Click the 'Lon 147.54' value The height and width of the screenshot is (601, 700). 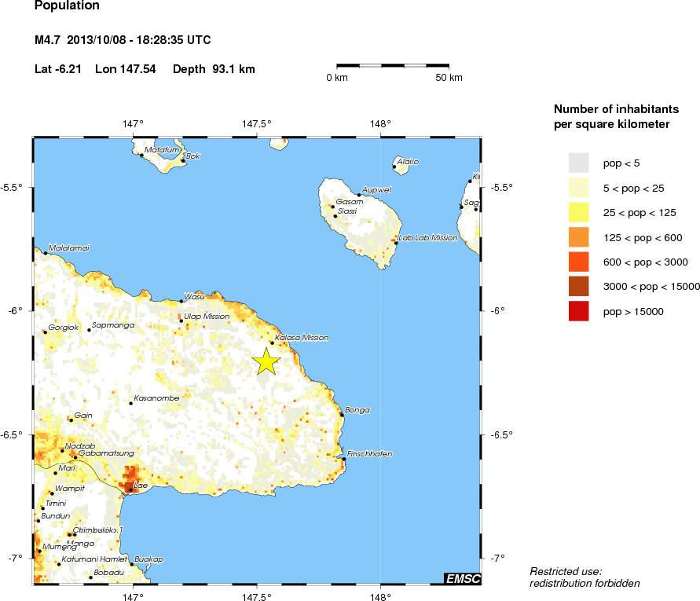(x=126, y=69)
